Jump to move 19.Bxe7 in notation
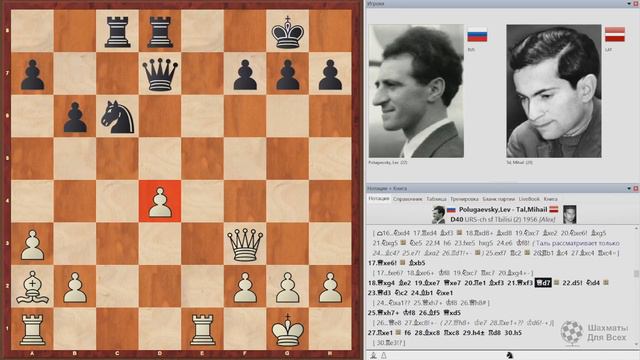The width and height of the screenshot is (640, 360). click(x=428, y=282)
